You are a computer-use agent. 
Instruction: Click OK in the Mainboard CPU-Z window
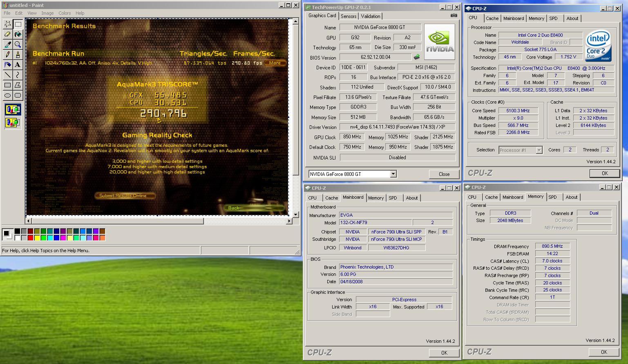tap(444, 353)
